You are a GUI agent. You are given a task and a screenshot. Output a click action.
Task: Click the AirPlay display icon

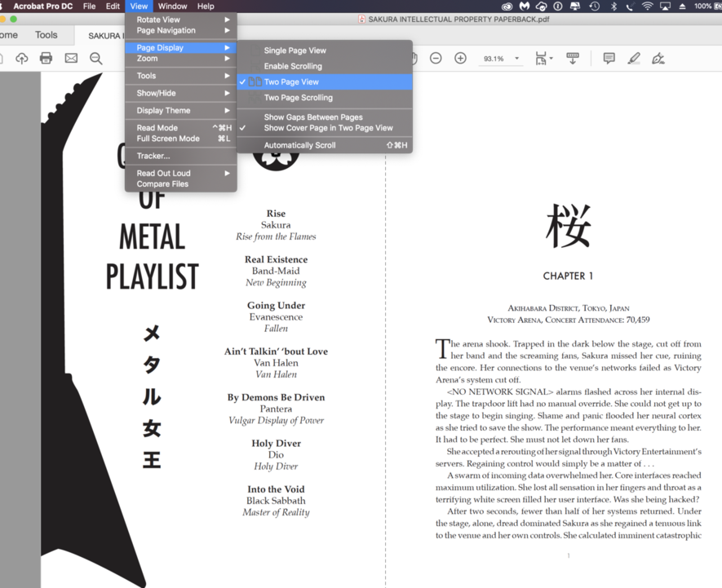(666, 6)
